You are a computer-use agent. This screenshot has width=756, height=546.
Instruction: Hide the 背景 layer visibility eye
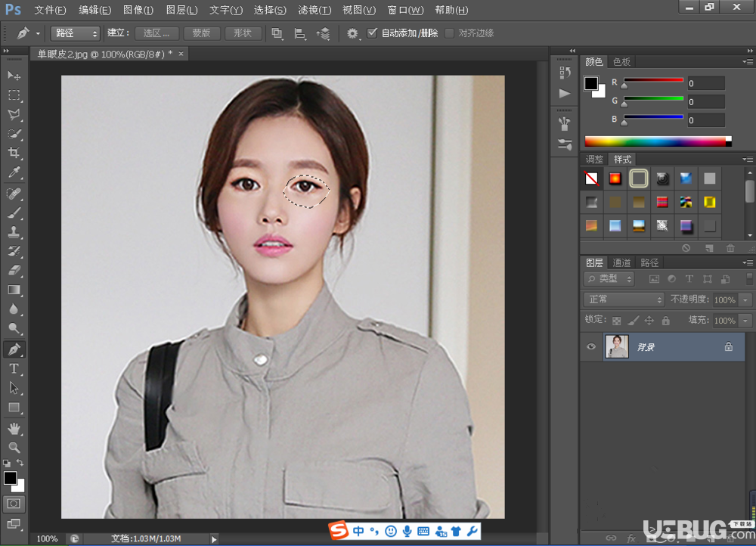coord(591,347)
